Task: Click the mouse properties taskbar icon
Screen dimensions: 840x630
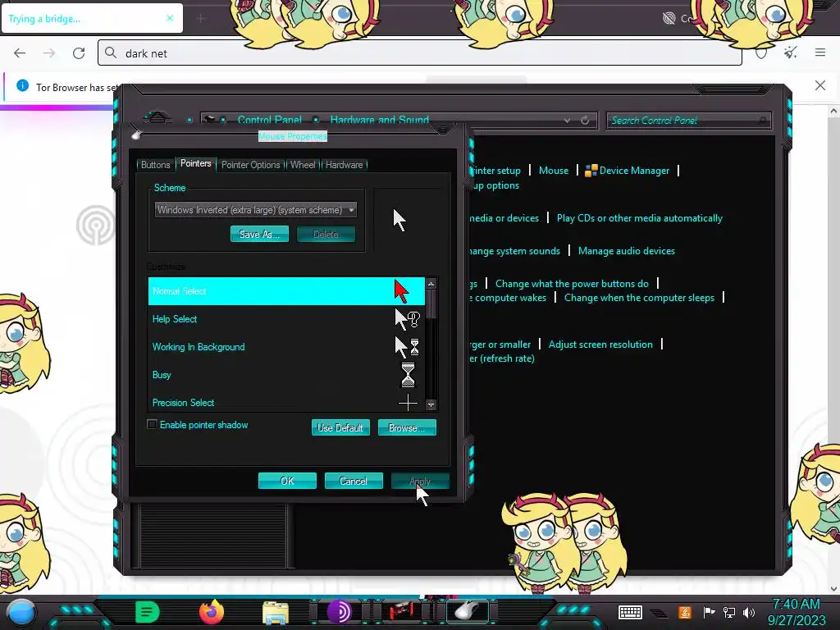Action: [x=467, y=610]
